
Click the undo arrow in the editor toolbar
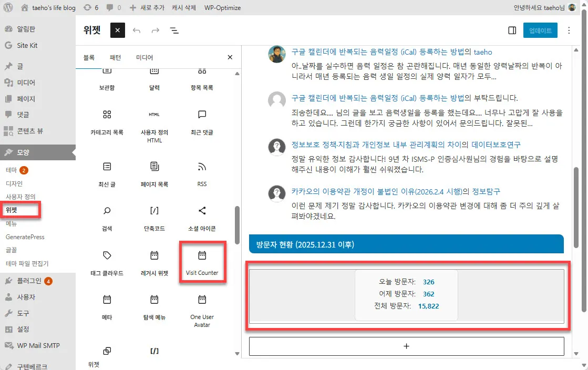(x=137, y=30)
